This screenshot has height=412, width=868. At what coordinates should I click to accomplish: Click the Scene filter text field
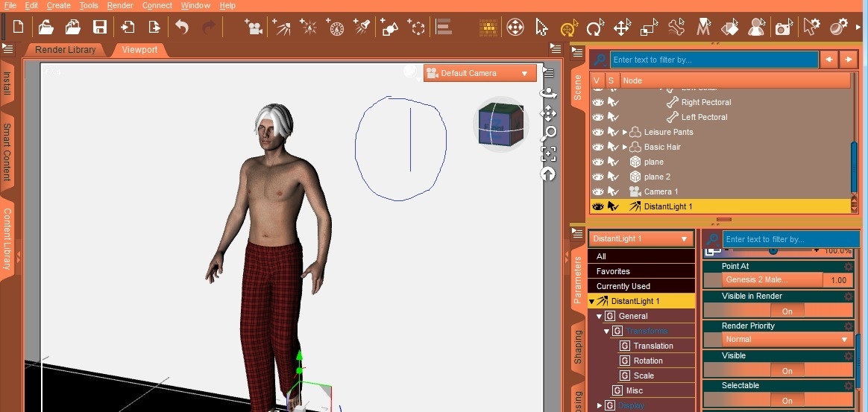(714, 60)
